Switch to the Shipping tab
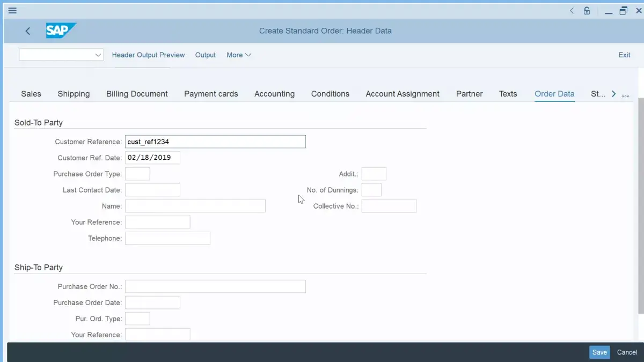This screenshot has height=362, width=644. [x=74, y=93]
